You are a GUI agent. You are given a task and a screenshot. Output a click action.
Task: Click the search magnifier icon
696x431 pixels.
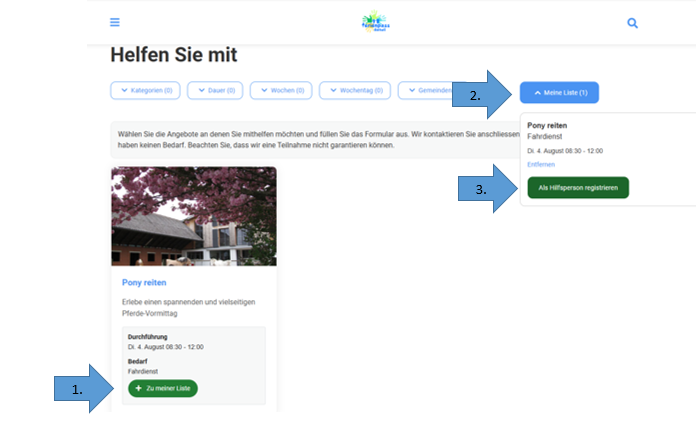point(632,22)
